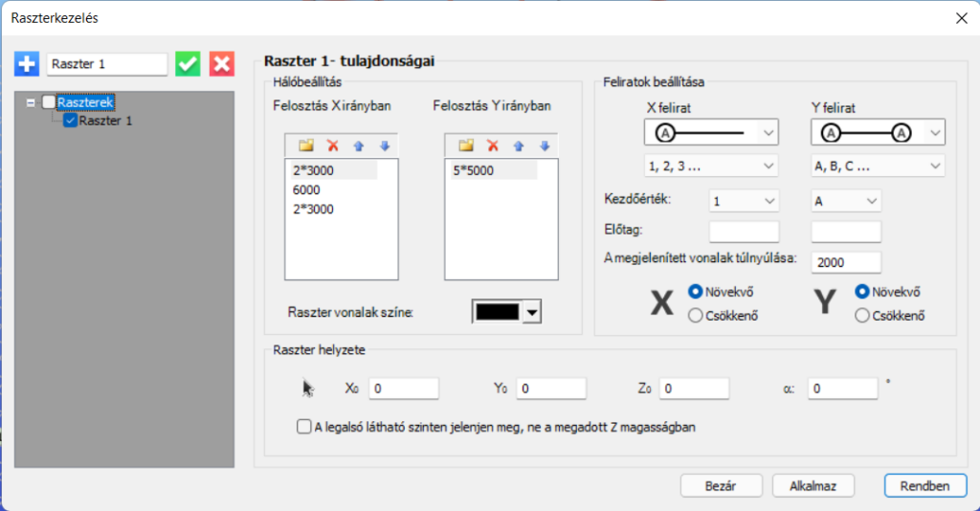Select Csökkenő for X direction
The height and width of the screenshot is (511, 980).
(695, 316)
